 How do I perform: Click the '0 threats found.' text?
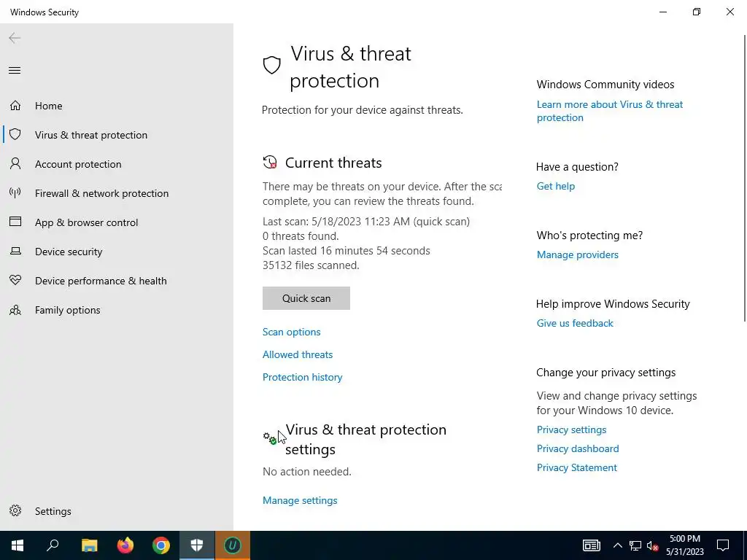click(x=301, y=236)
